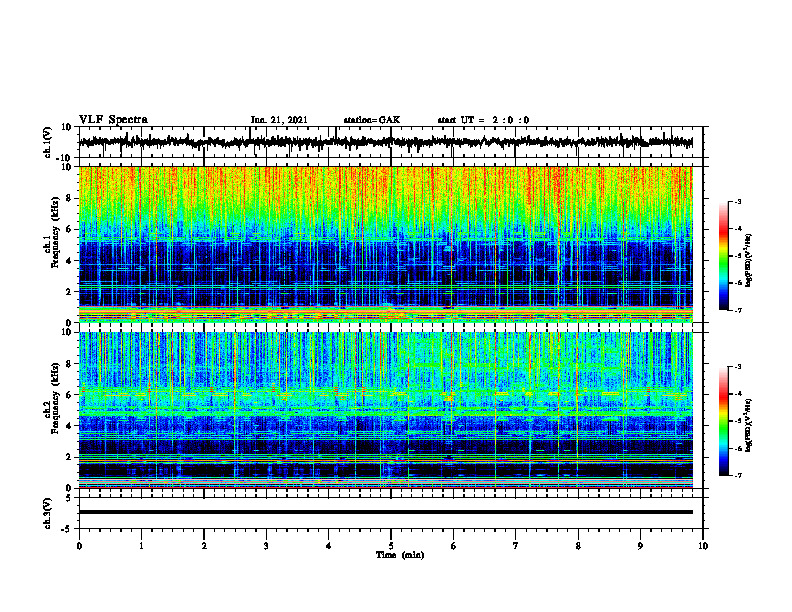
Task: Click the date label Jan. 21, 2021
Action: (279, 120)
